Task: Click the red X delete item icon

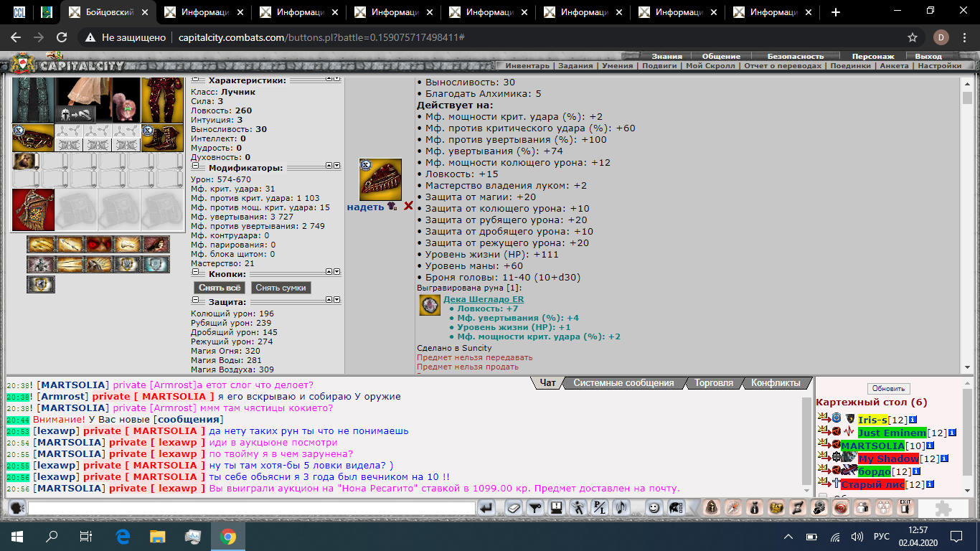Action: (x=408, y=206)
